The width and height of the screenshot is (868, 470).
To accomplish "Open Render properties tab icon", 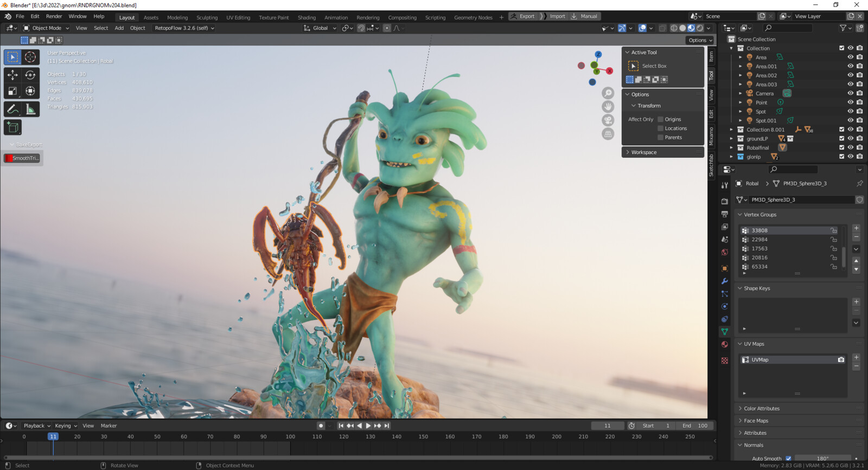I will [x=725, y=201].
